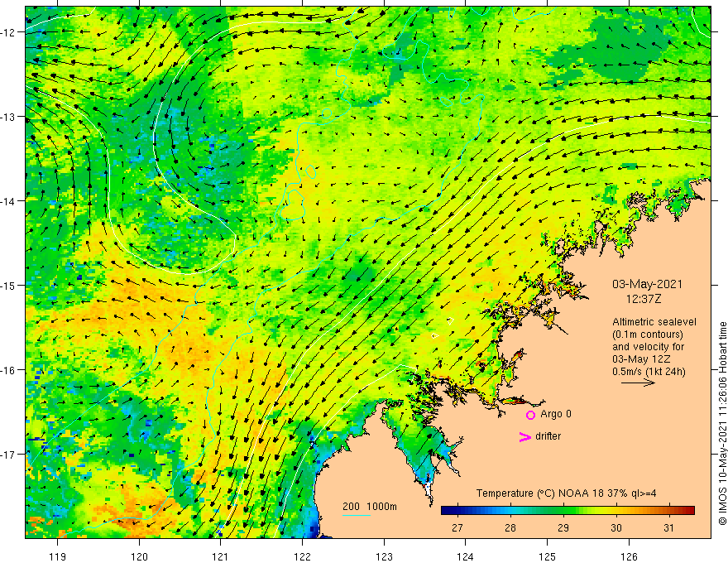This screenshot has width=728, height=563.
Task: Click the color bar label 30
Action: [616, 528]
